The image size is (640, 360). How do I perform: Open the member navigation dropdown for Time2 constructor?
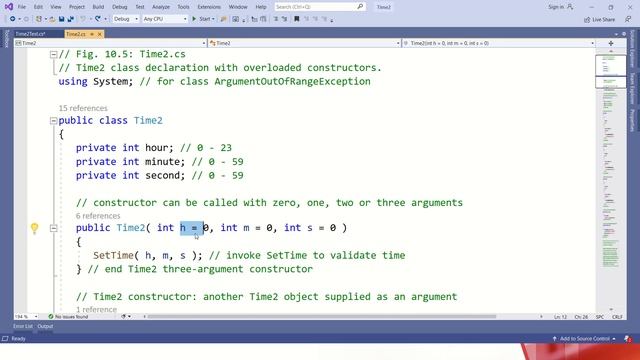tap(499, 43)
